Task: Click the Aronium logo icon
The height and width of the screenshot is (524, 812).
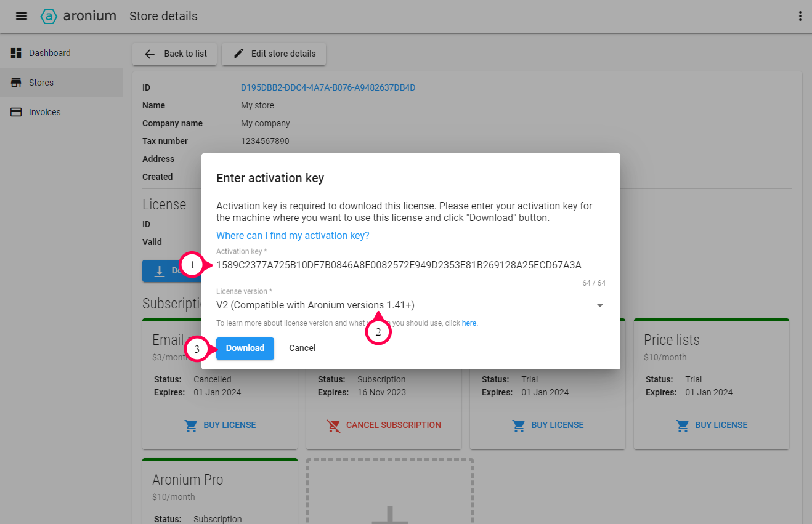Action: [x=49, y=16]
